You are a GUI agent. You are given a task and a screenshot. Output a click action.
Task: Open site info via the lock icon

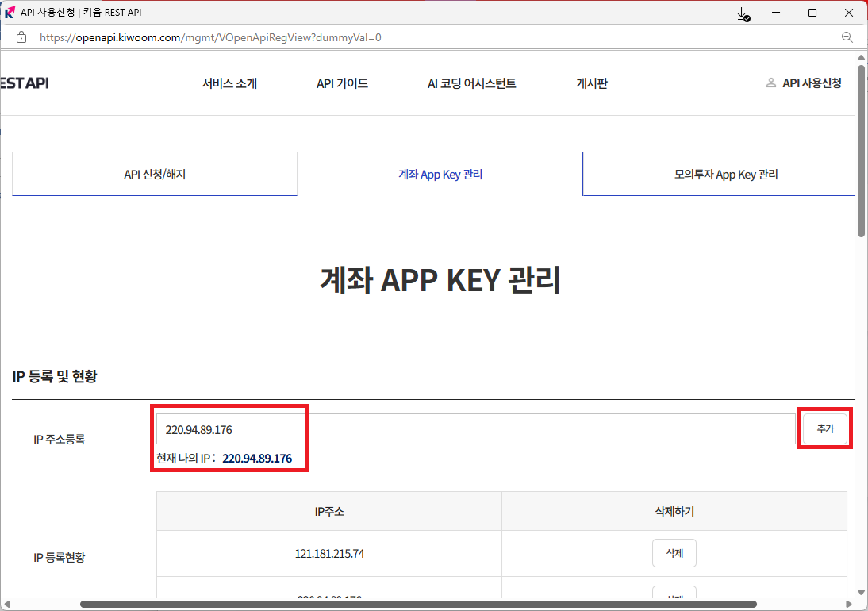click(x=21, y=37)
